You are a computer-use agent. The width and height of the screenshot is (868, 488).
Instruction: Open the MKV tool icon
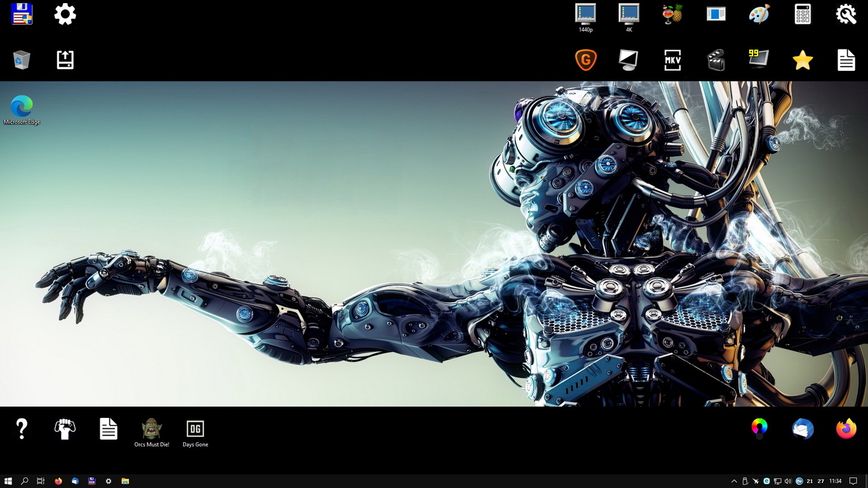tap(673, 60)
